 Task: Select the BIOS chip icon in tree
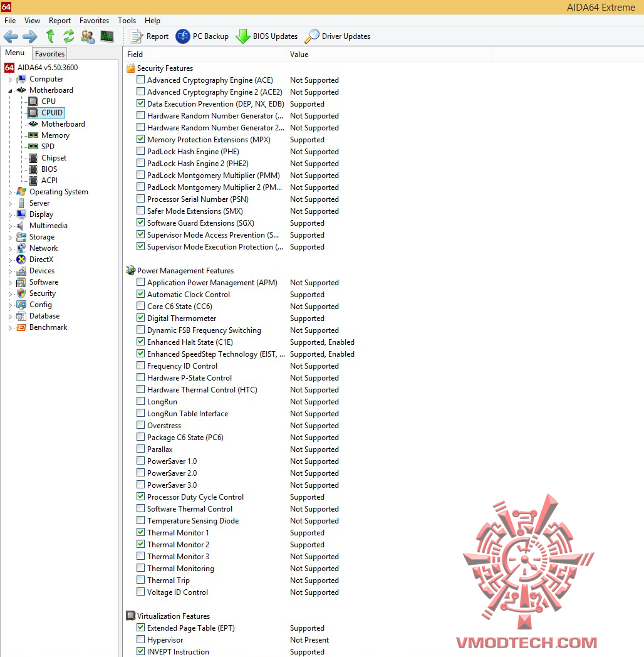click(33, 169)
